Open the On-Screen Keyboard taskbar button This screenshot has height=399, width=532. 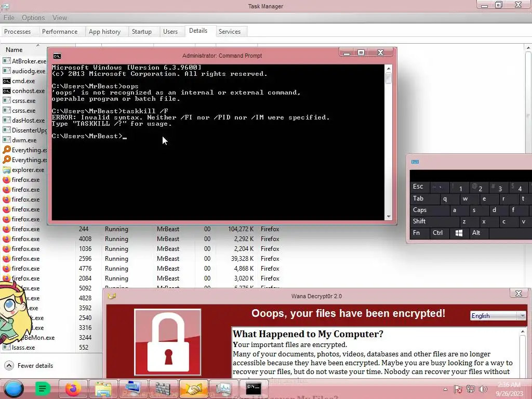point(133,389)
